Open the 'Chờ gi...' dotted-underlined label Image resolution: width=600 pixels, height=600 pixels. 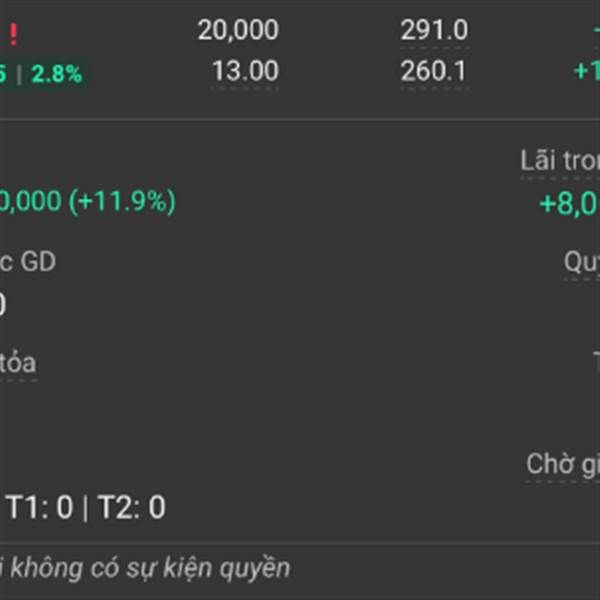coord(563,464)
